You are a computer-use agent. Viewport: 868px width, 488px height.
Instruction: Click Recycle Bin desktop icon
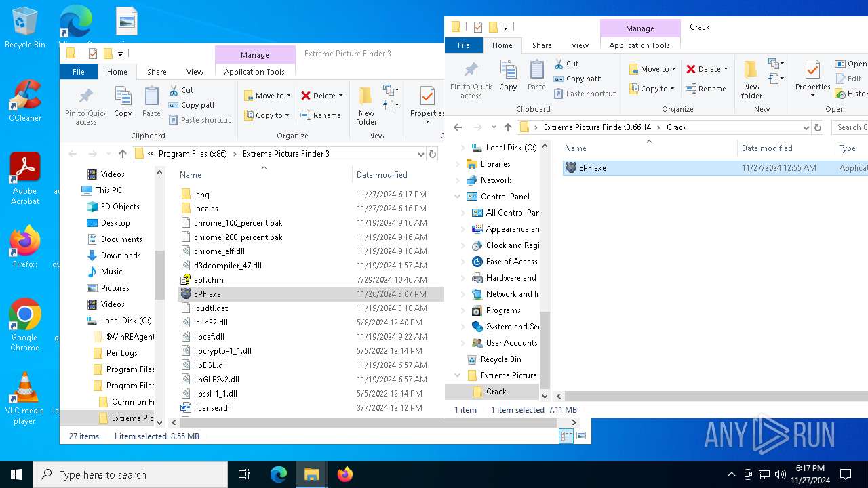24,28
